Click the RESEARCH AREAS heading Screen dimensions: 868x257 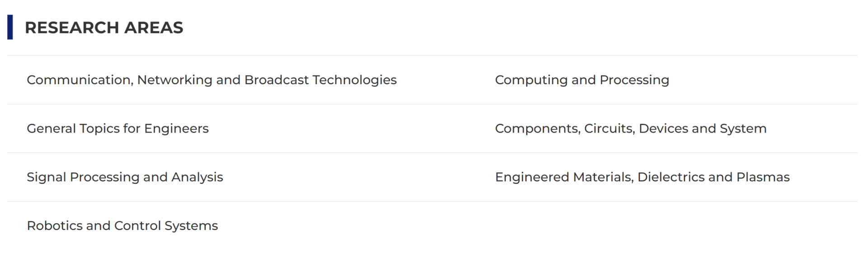tap(104, 28)
